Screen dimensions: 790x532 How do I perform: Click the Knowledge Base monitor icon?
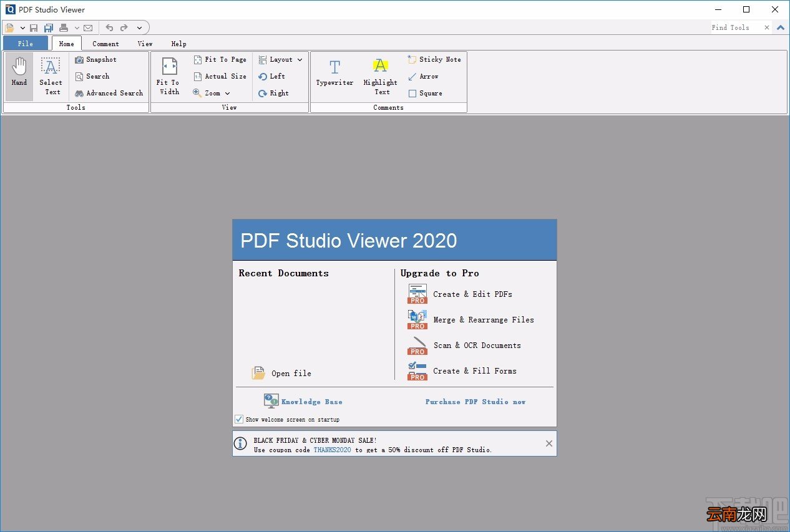pos(271,400)
